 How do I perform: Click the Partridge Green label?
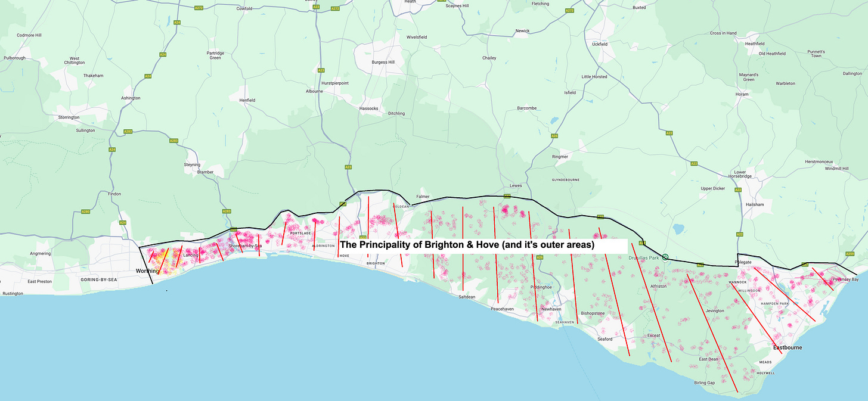(x=215, y=55)
